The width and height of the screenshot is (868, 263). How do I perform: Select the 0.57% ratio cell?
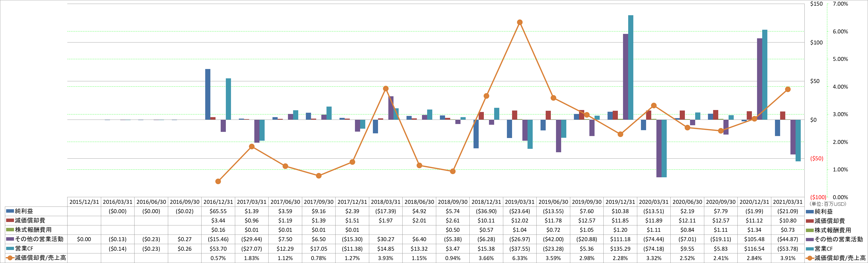click(x=218, y=258)
